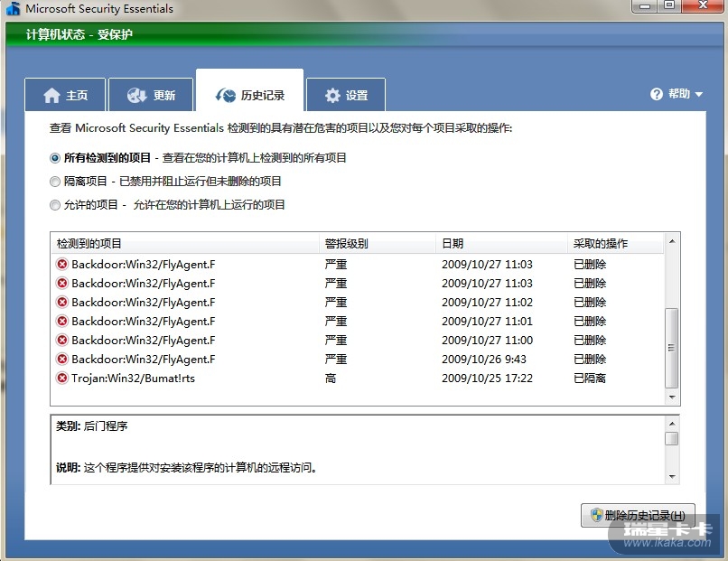Click description pane scroll up arrow

tap(671, 424)
